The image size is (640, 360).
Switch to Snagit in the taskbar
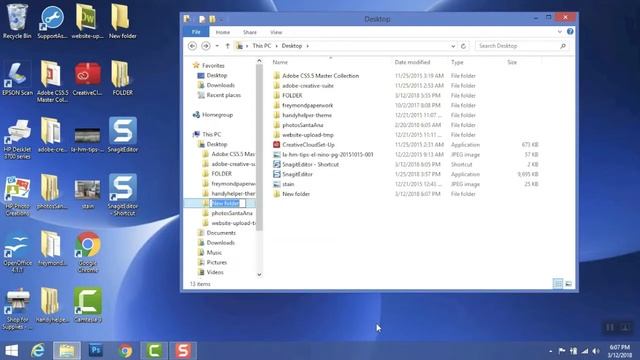click(x=183, y=351)
